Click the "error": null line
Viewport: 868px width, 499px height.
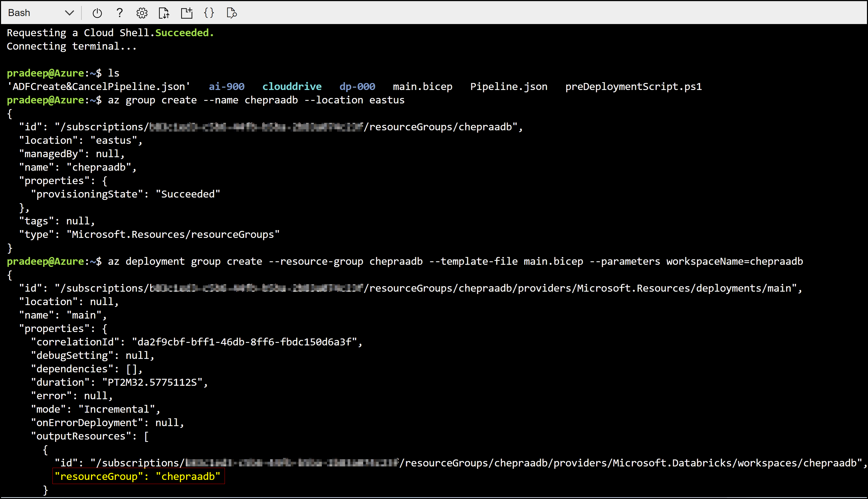click(72, 396)
